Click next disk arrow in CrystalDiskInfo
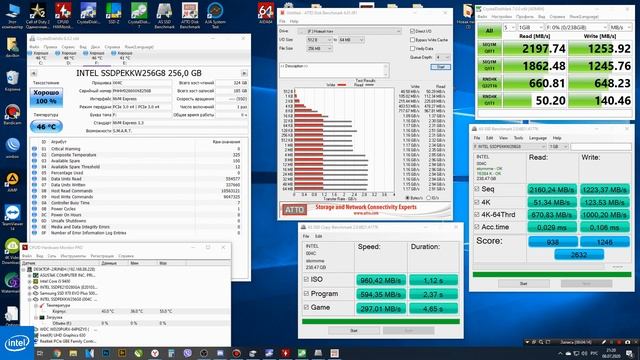 (x=244, y=73)
